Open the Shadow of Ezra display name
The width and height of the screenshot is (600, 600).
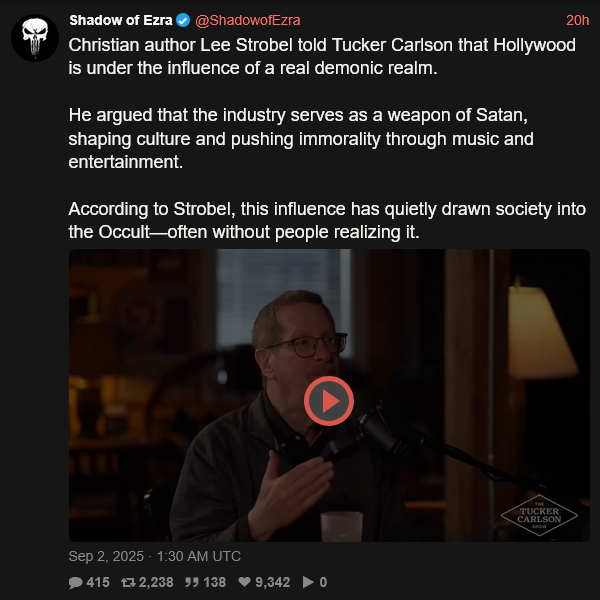coord(121,20)
